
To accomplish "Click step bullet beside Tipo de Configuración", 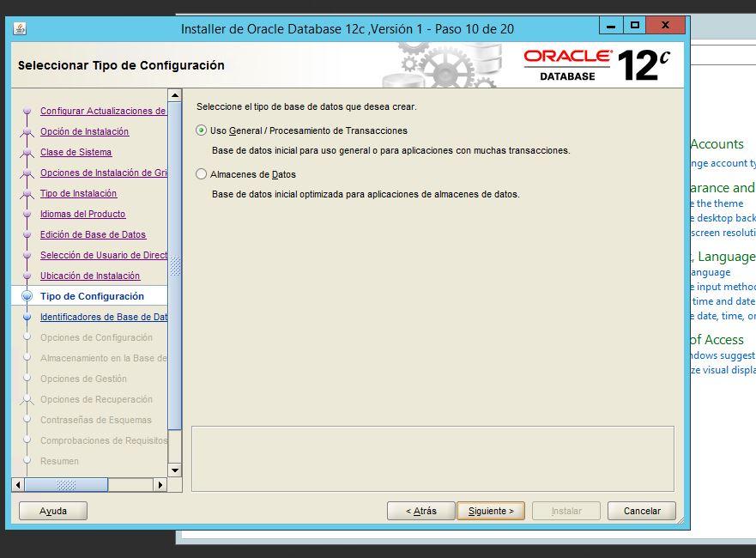I will coord(27,296).
